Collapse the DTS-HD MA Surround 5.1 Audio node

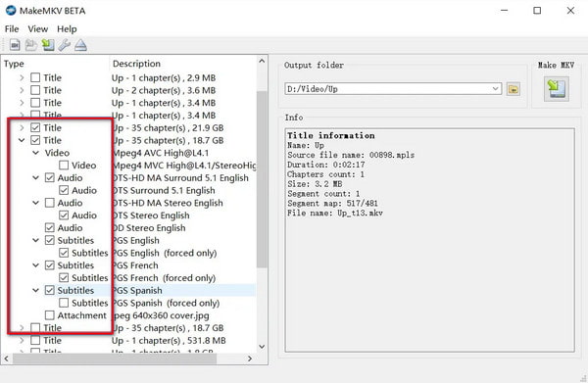point(35,177)
